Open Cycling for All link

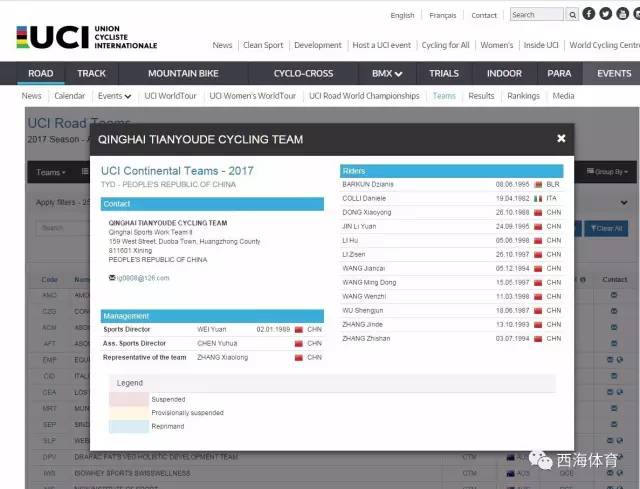point(445,45)
